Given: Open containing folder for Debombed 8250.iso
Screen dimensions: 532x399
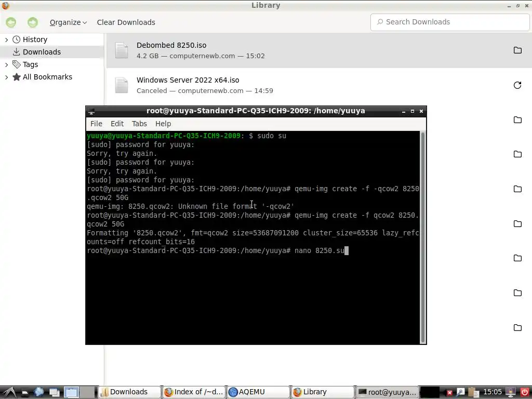Looking at the screenshot, I should point(517,50).
